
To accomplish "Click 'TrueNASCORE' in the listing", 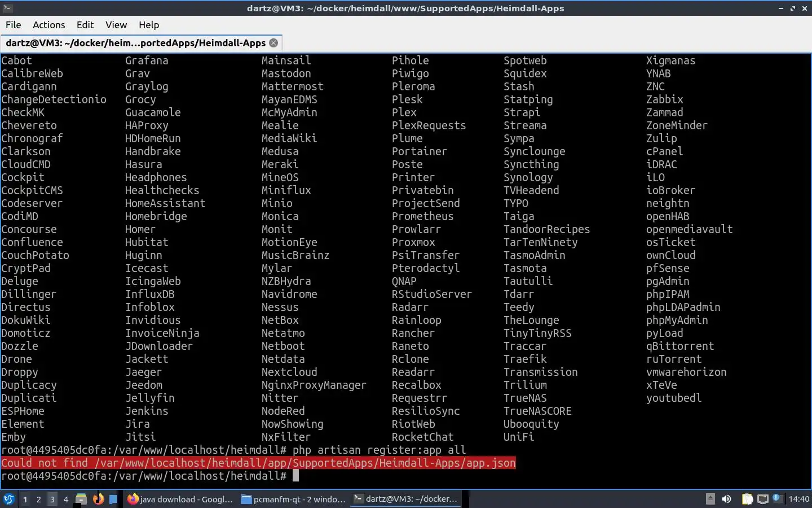I will coord(537,411).
